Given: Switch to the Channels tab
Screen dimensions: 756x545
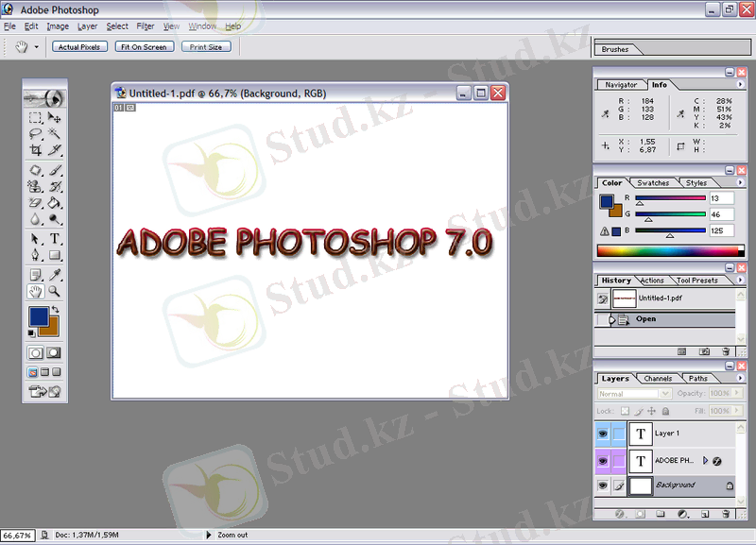Looking at the screenshot, I should (658, 379).
